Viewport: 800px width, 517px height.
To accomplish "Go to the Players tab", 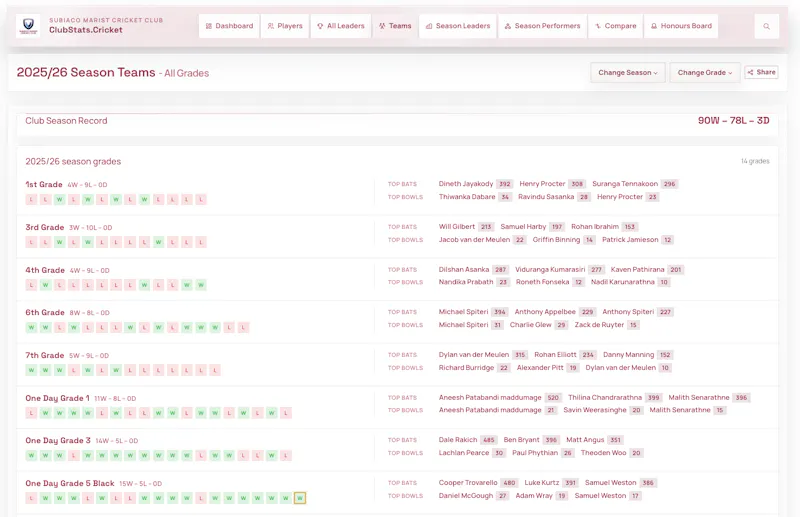I will 285,26.
